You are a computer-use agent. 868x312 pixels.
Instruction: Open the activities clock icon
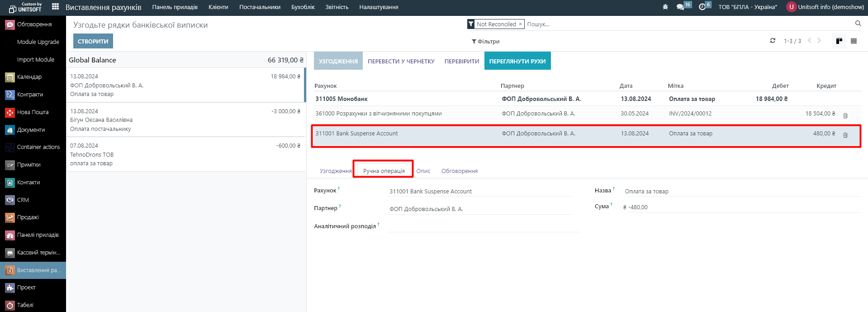point(702,7)
